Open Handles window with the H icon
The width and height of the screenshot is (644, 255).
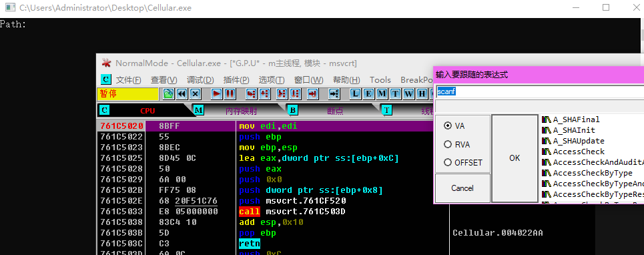pyautogui.click(x=422, y=94)
